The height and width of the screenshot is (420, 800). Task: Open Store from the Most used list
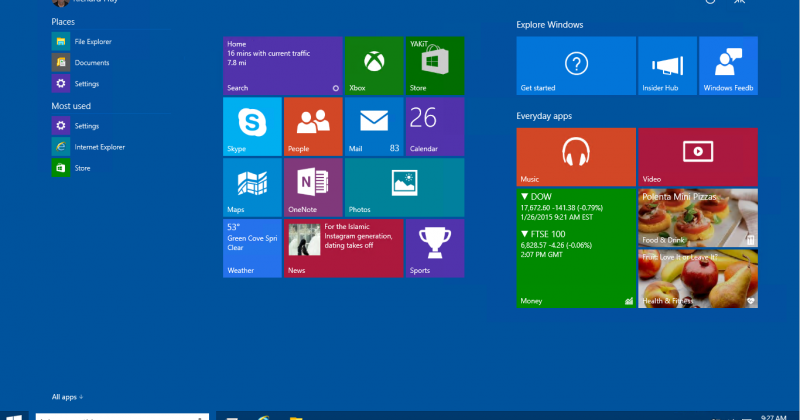(71, 168)
